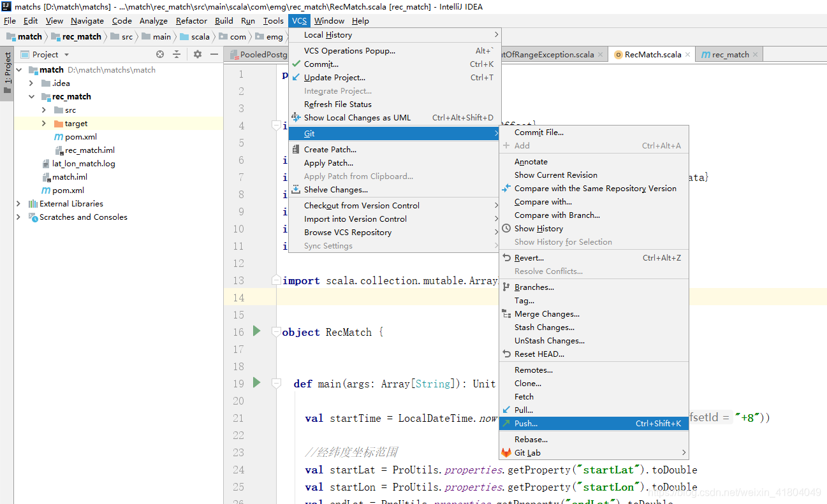This screenshot has width=827, height=504.
Task: Choose Fetch in the Git submenu
Action: pos(594,396)
